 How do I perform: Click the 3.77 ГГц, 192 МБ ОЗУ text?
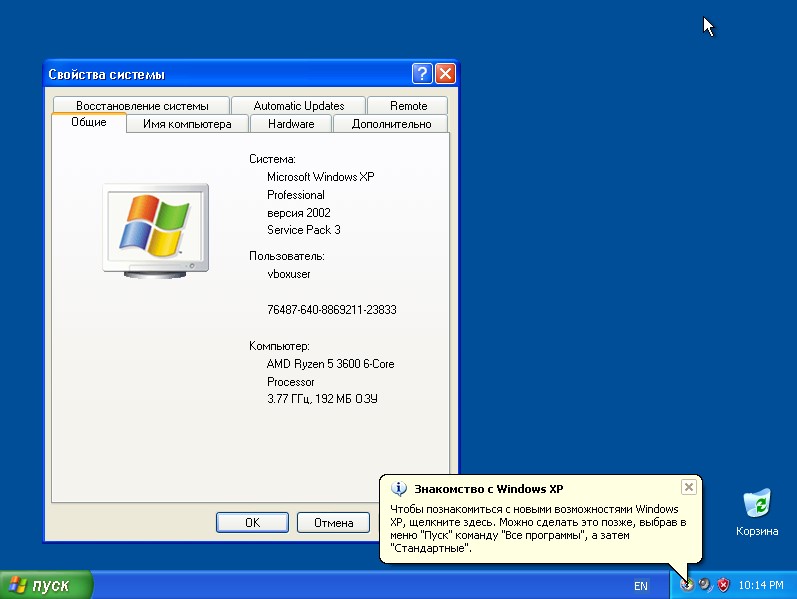click(322, 399)
